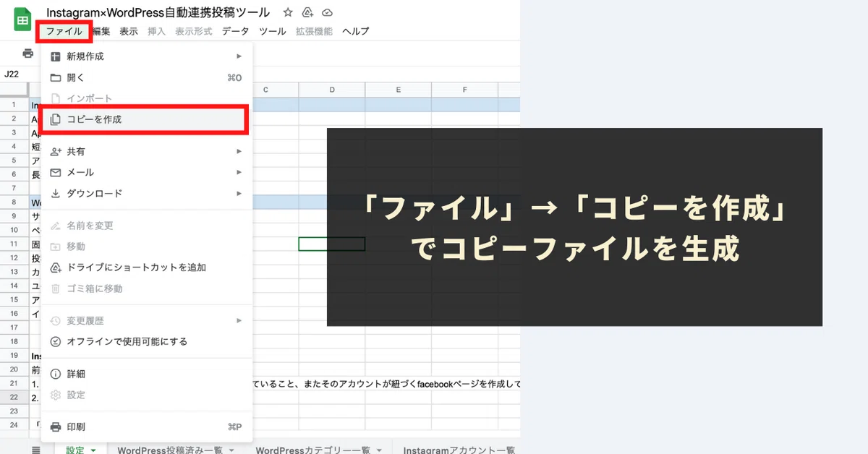Switch to the 設定 sheet tab
Screen dimensions: 868x454
coord(75,450)
